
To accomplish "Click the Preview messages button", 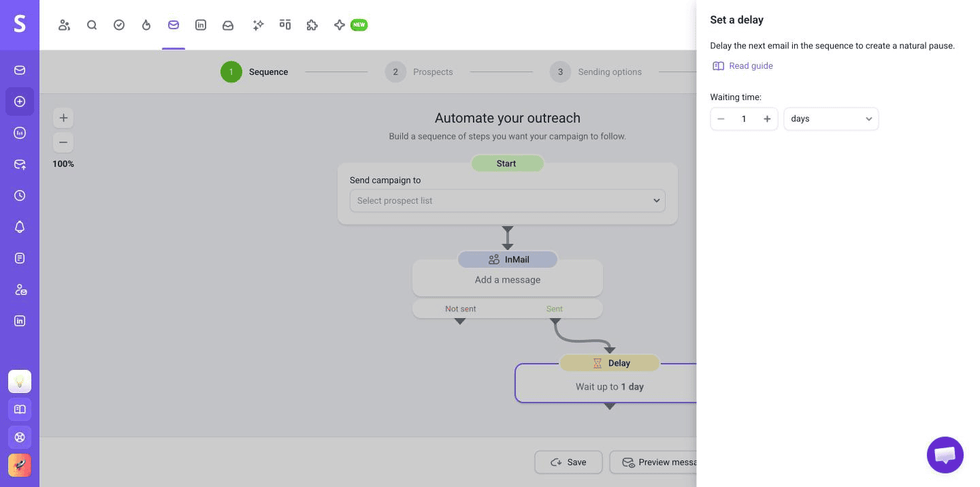I will click(653, 462).
